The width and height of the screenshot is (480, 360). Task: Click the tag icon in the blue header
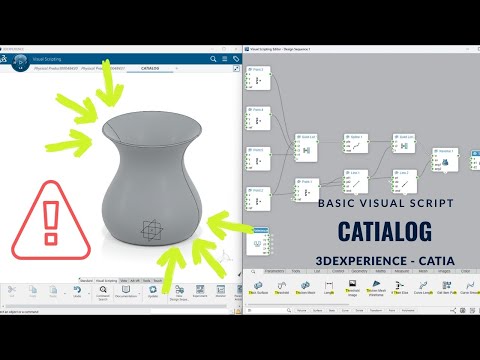[x=236, y=59]
